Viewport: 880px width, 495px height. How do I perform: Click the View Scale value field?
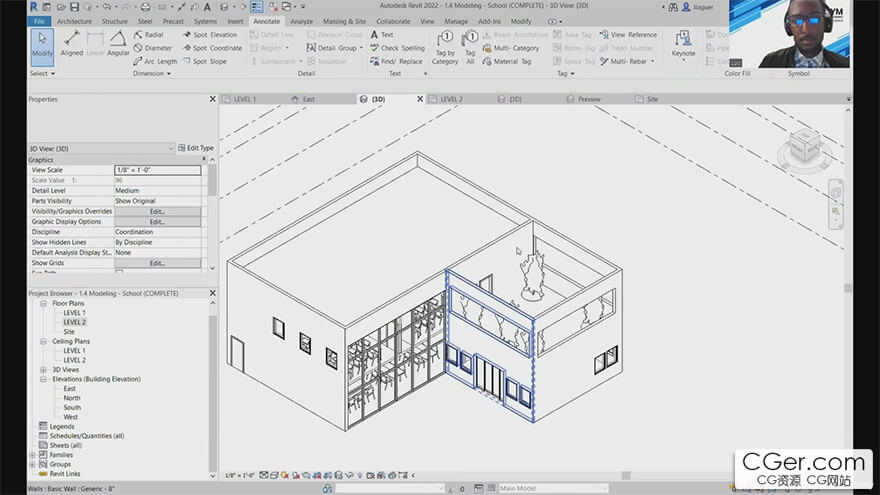point(157,170)
